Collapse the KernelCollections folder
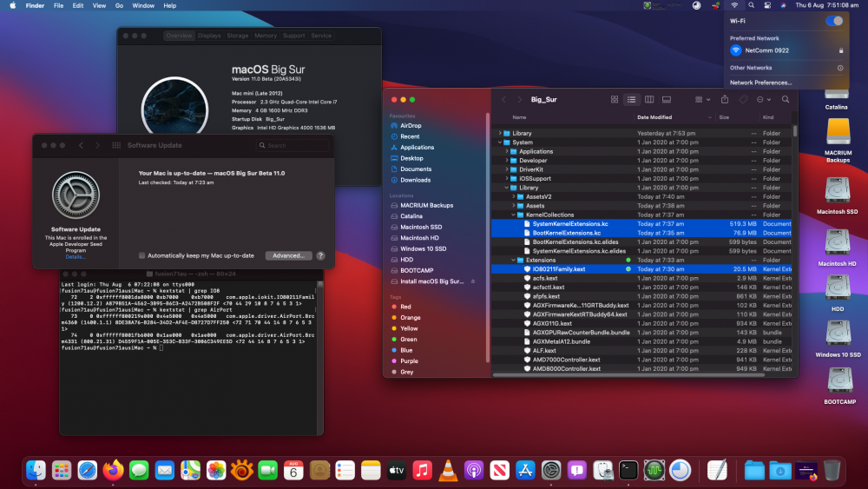This screenshot has height=489, width=868. tap(513, 215)
